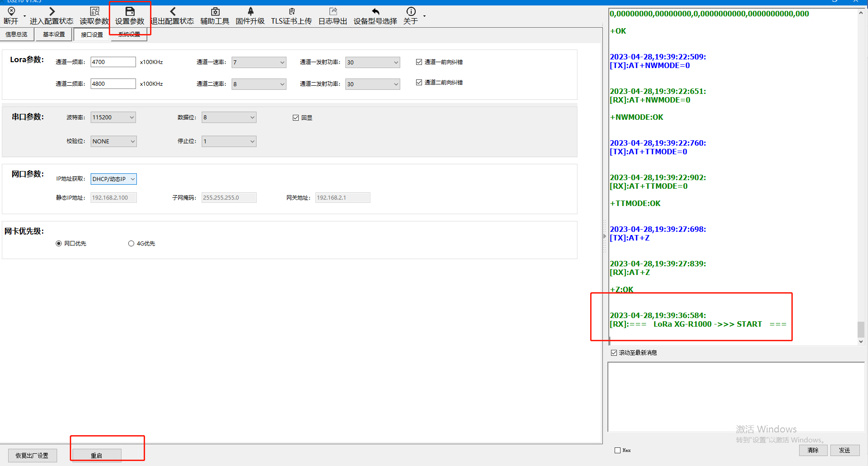
Task: Click the 恢复出厂设置 button
Action: (x=32, y=456)
